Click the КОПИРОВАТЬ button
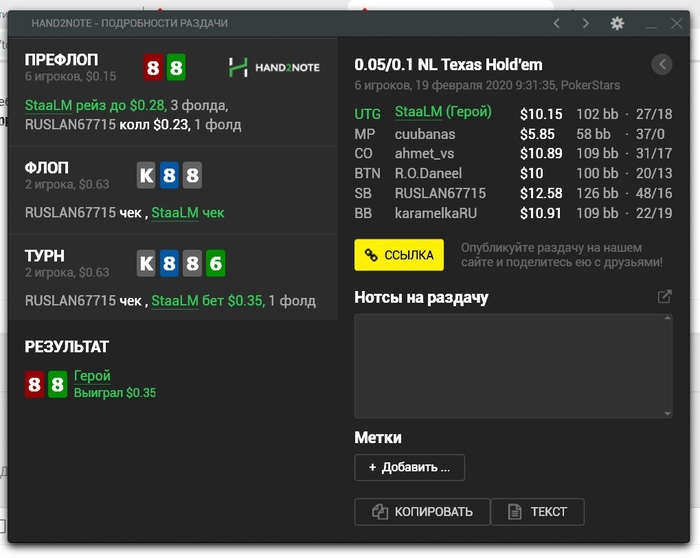 coord(422,512)
